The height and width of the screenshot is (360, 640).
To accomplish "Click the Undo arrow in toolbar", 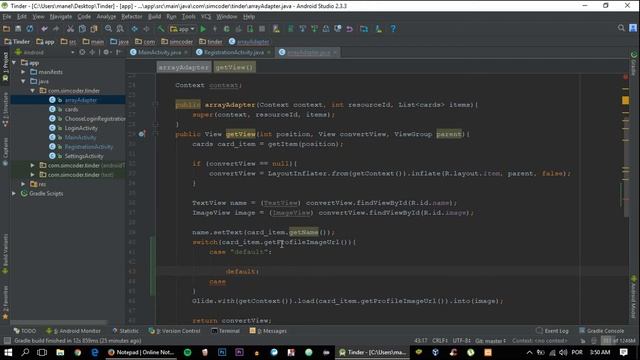I will [x=44, y=29].
